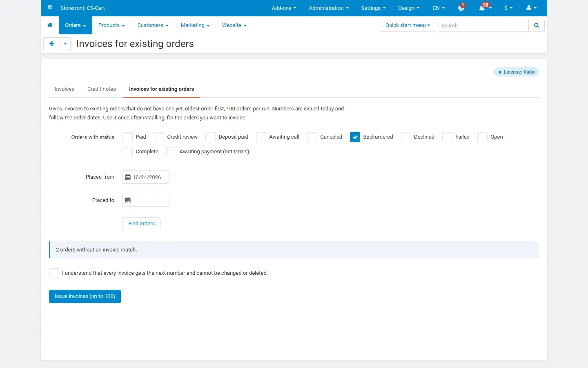
Task: Expand the Quick start menu
Action: point(408,25)
